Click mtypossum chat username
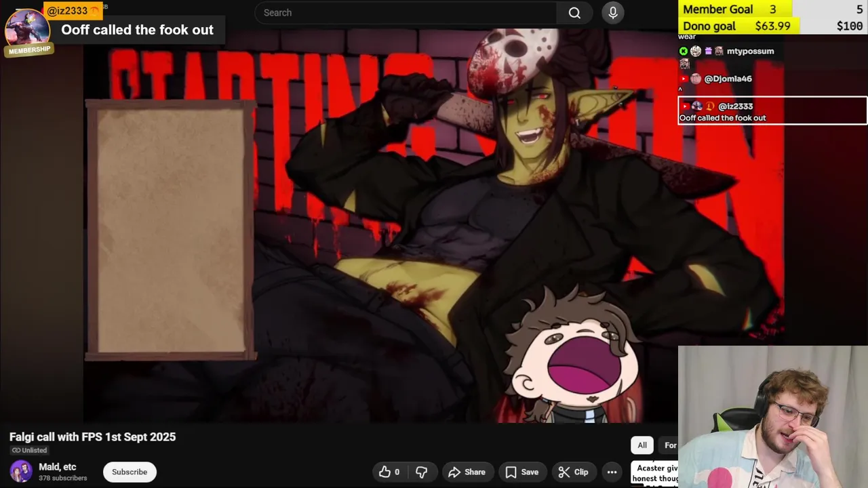The image size is (868, 488). click(x=750, y=51)
